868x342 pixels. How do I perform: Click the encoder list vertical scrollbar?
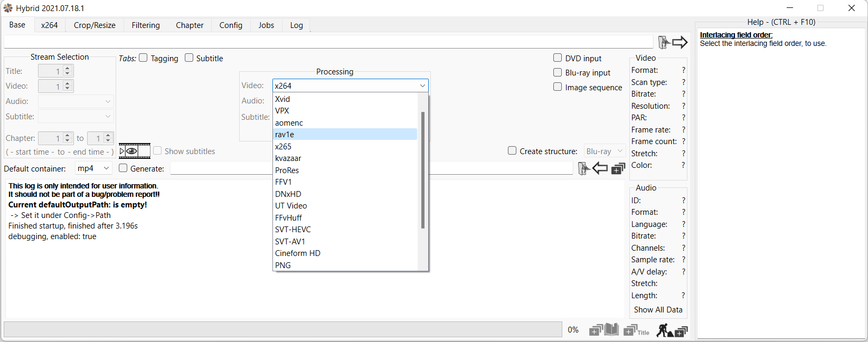422,169
